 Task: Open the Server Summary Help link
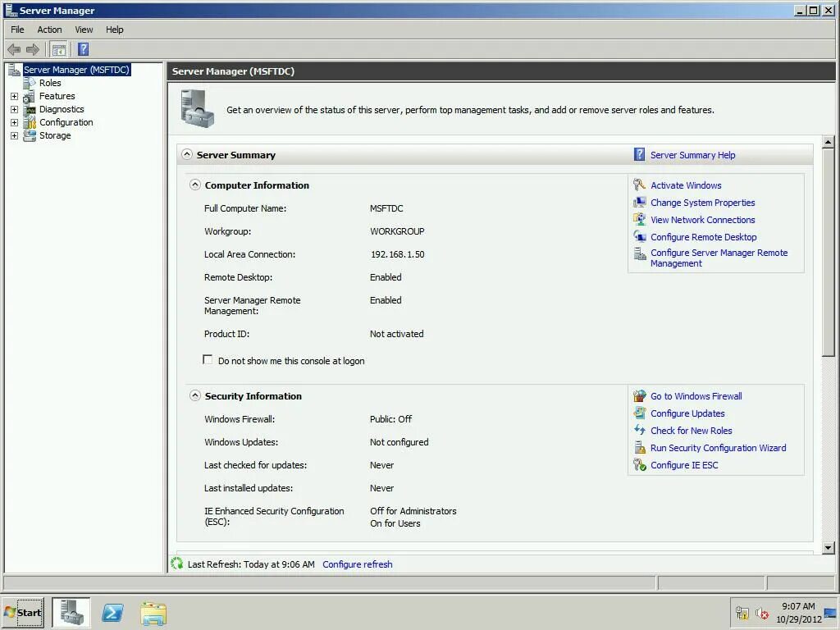692,155
